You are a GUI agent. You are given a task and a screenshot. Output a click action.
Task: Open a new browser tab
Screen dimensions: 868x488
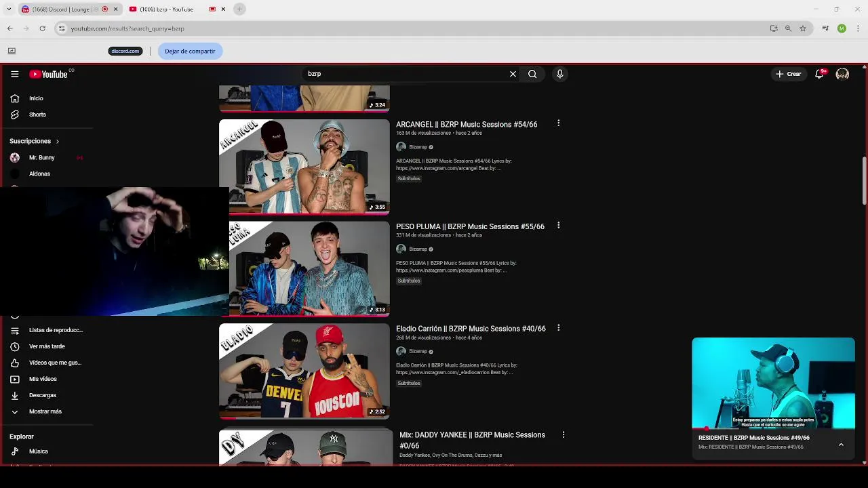pyautogui.click(x=239, y=9)
